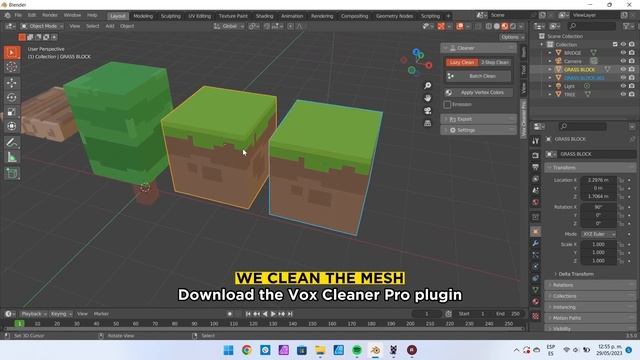Pick the Annotate tool

(x=12, y=142)
